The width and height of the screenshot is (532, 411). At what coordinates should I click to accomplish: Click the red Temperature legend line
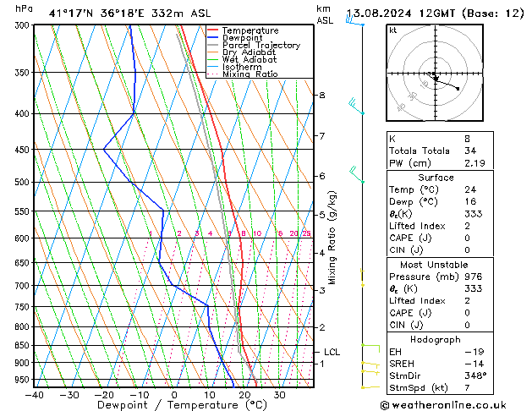[212, 30]
